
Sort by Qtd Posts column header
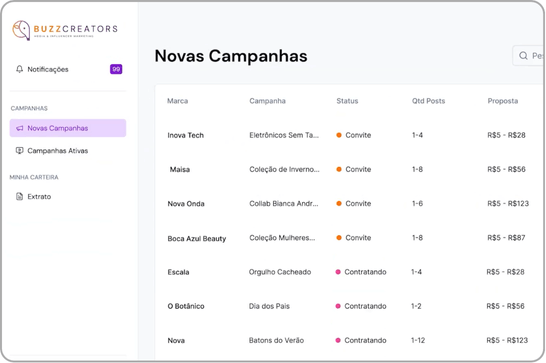click(x=428, y=101)
